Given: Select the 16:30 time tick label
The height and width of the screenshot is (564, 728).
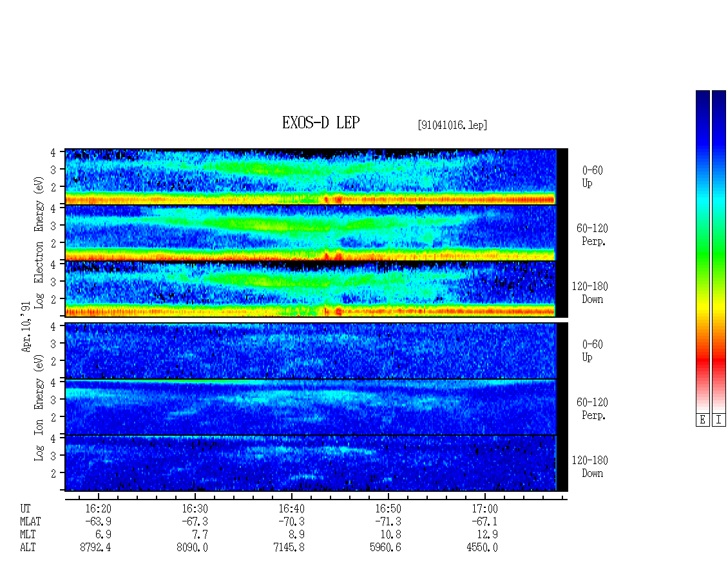Looking at the screenshot, I should tap(195, 509).
